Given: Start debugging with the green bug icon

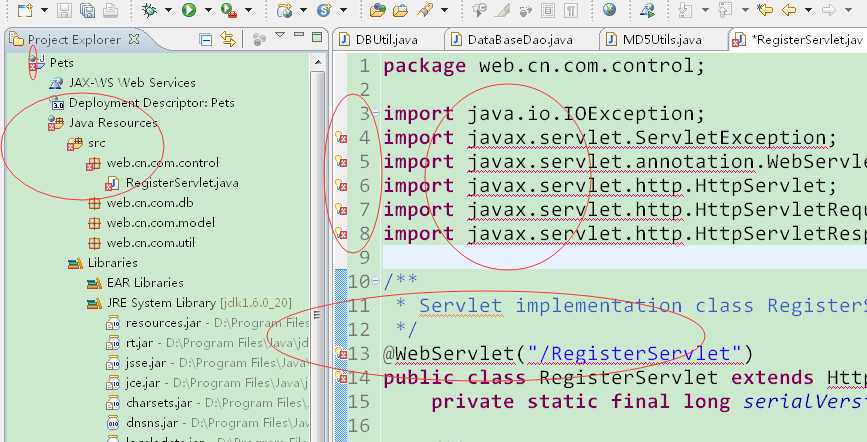Looking at the screenshot, I should (148, 9).
